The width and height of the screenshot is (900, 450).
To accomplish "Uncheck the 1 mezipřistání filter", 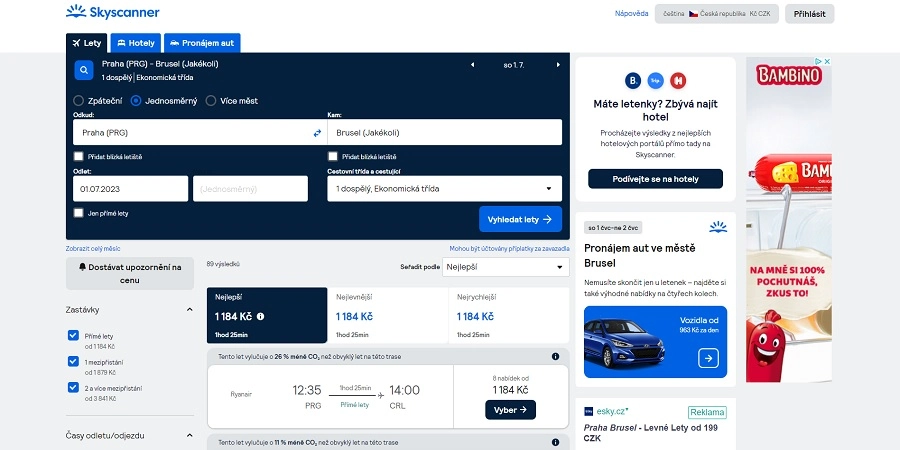I will [x=73, y=361].
